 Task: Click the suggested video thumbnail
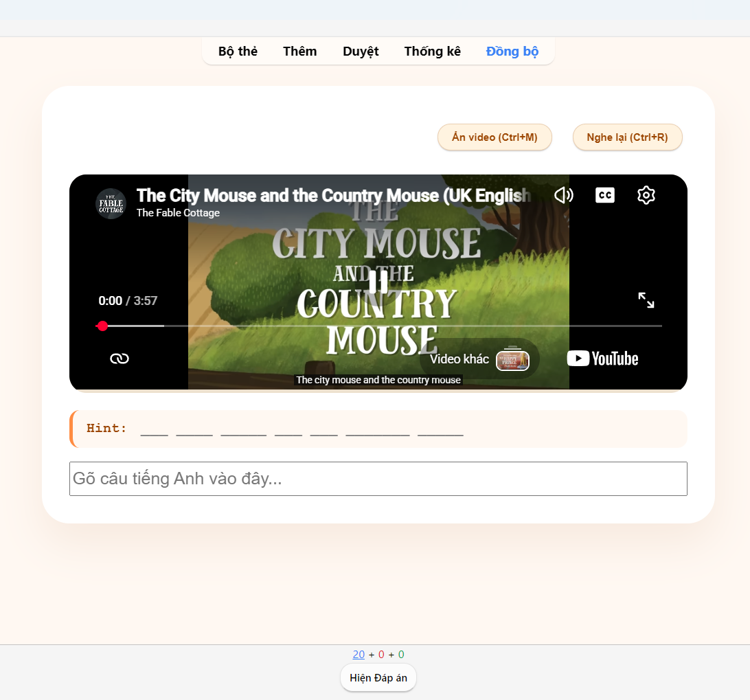coord(513,360)
